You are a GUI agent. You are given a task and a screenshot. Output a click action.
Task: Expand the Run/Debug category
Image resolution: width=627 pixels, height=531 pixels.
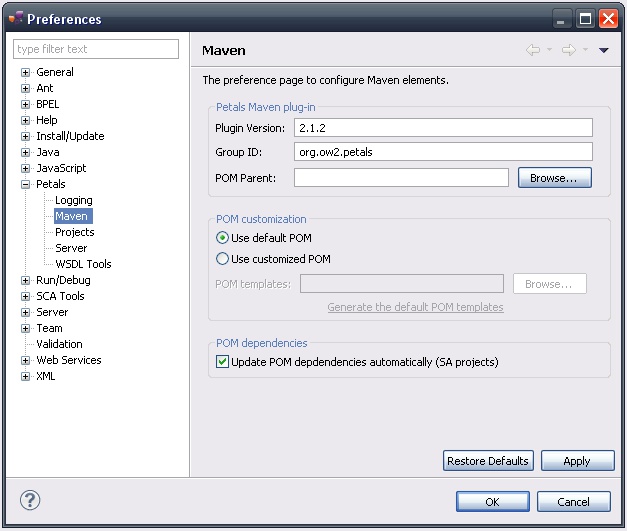26,281
